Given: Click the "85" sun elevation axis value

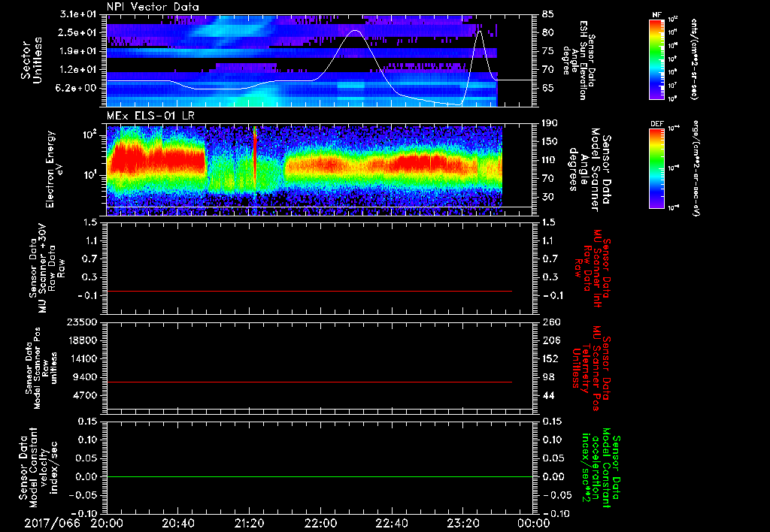Looking at the screenshot, I should click(x=548, y=14).
